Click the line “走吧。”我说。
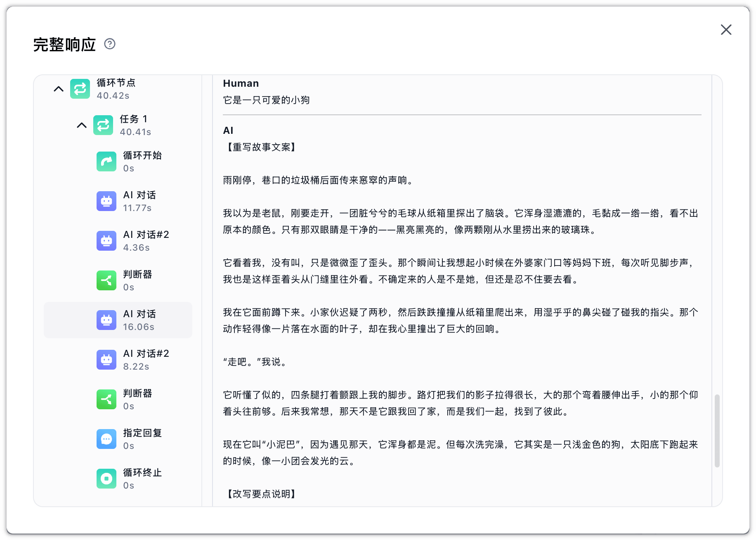This screenshot has height=541, width=756. [x=255, y=362]
